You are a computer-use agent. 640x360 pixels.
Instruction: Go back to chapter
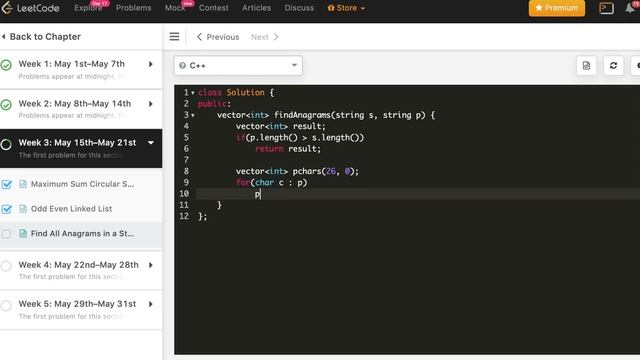tap(41, 37)
